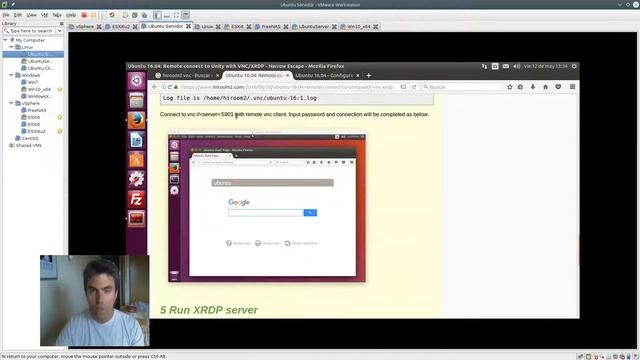Select Win10_x64 VM in library tree
This screenshot has width=640, height=360.
[x=36, y=89]
